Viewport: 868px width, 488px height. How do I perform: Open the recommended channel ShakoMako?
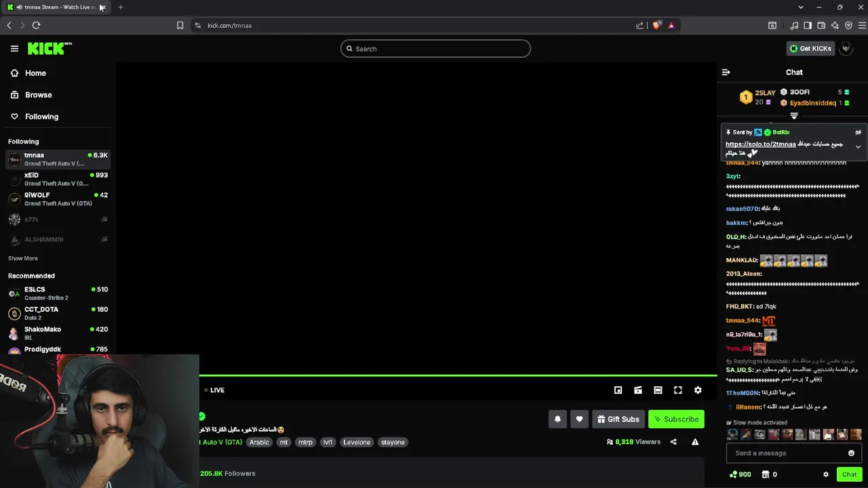pos(58,333)
